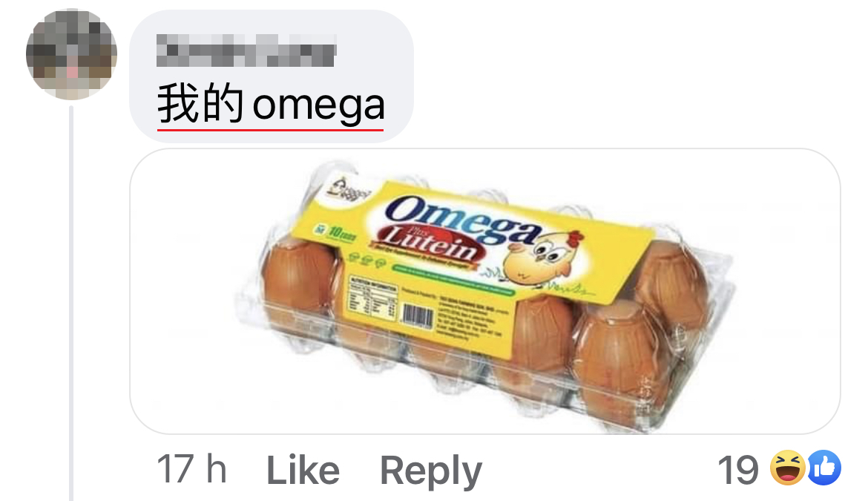The width and height of the screenshot is (868, 501).
Task: Click the red Lutein oval logo
Action: click(430, 242)
